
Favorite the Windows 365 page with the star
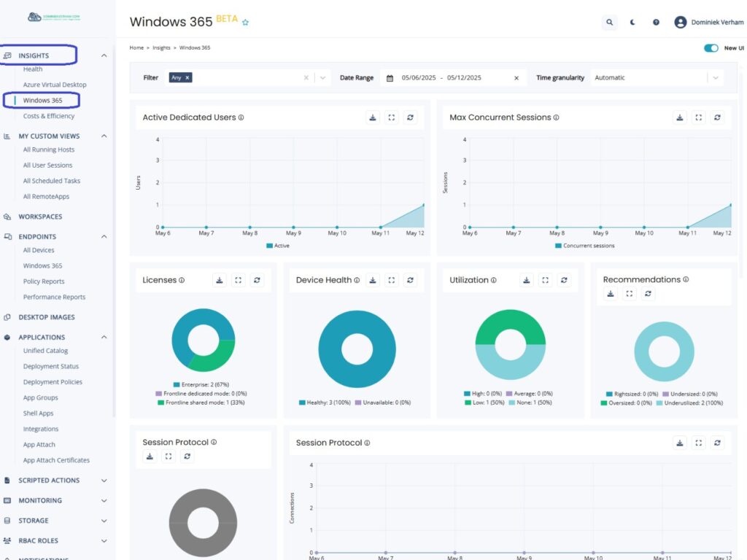point(245,23)
